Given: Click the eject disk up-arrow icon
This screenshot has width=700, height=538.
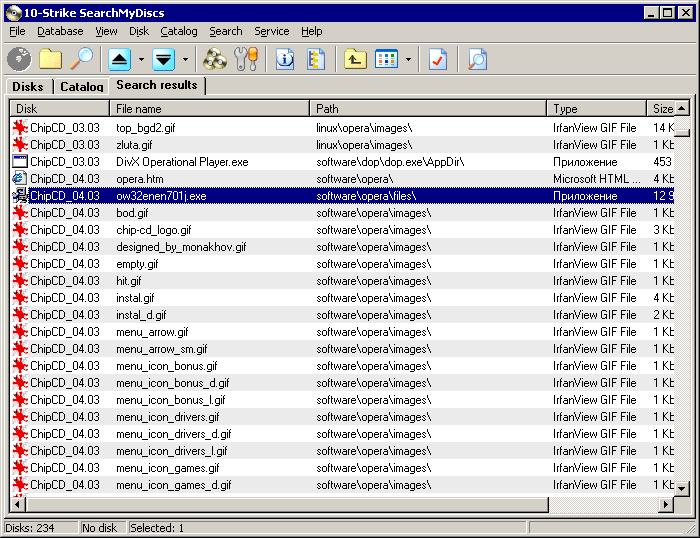Looking at the screenshot, I should [120, 59].
